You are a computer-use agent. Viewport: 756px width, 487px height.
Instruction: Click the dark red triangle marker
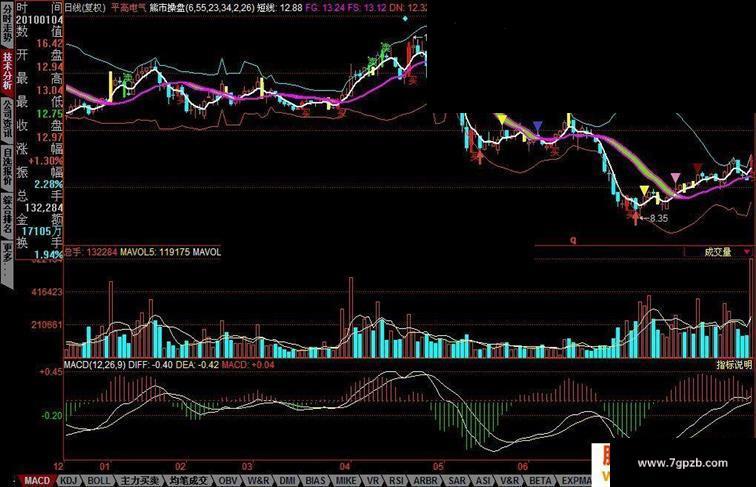(698, 168)
